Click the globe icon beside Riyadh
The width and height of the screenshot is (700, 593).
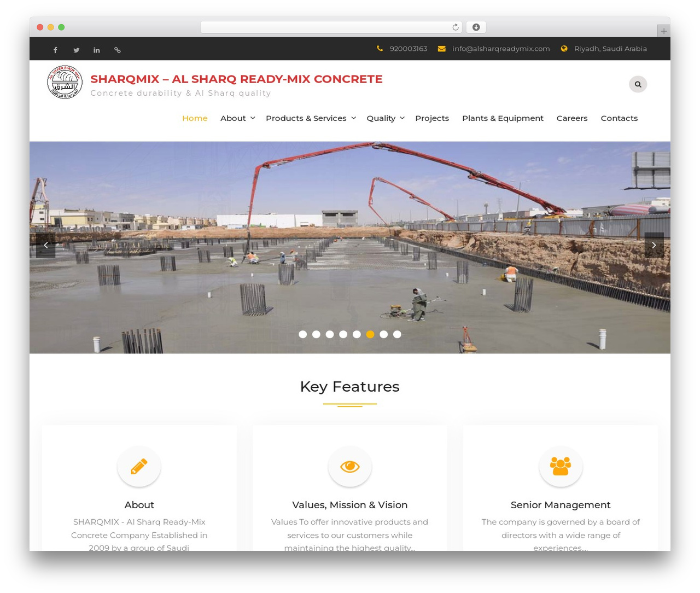(564, 49)
